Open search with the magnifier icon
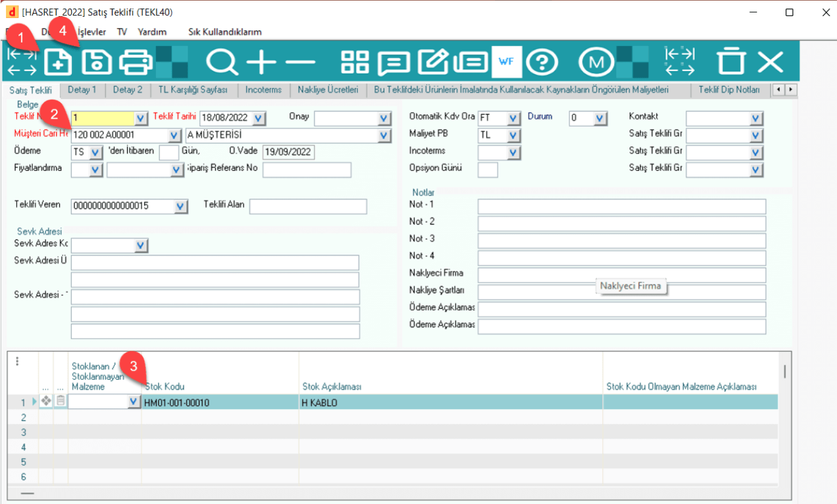This screenshot has height=504, width=837. (222, 62)
